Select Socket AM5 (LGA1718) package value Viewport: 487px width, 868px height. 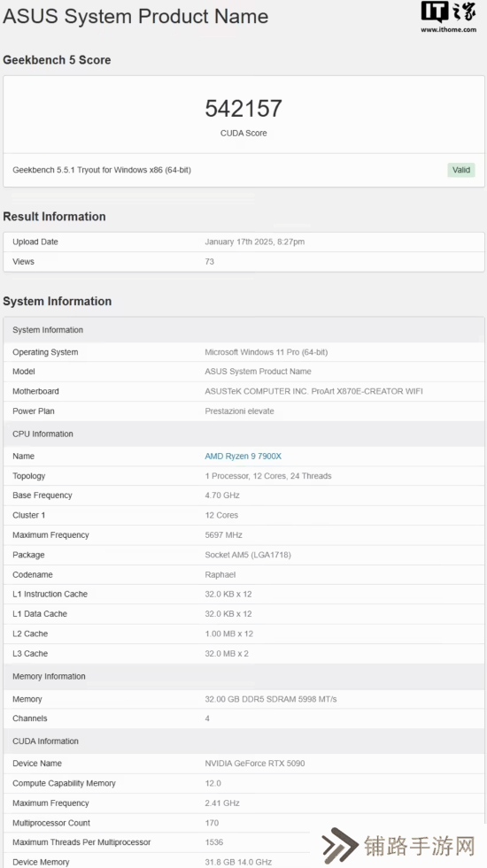pos(248,555)
